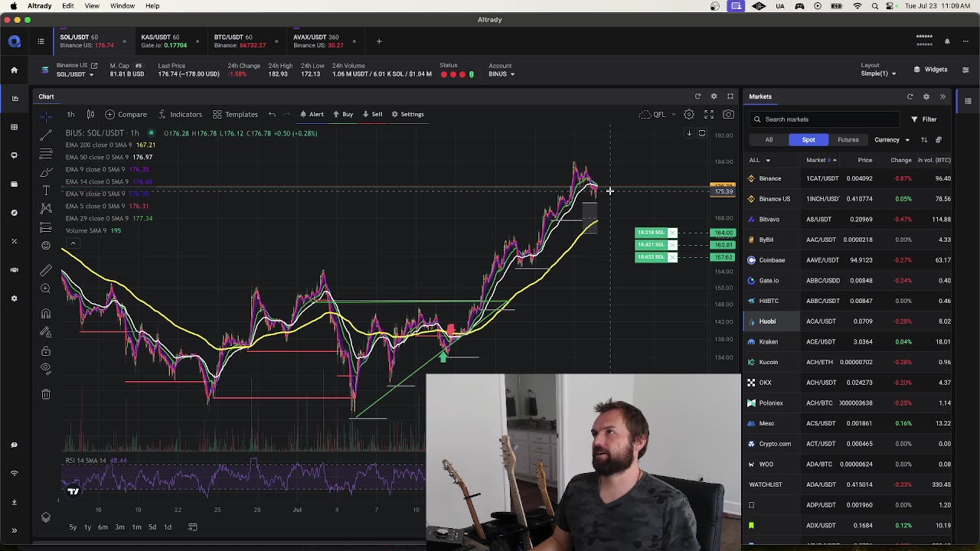The height and width of the screenshot is (551, 980).
Task: Toggle lock all drawing tools
Action: [46, 350]
